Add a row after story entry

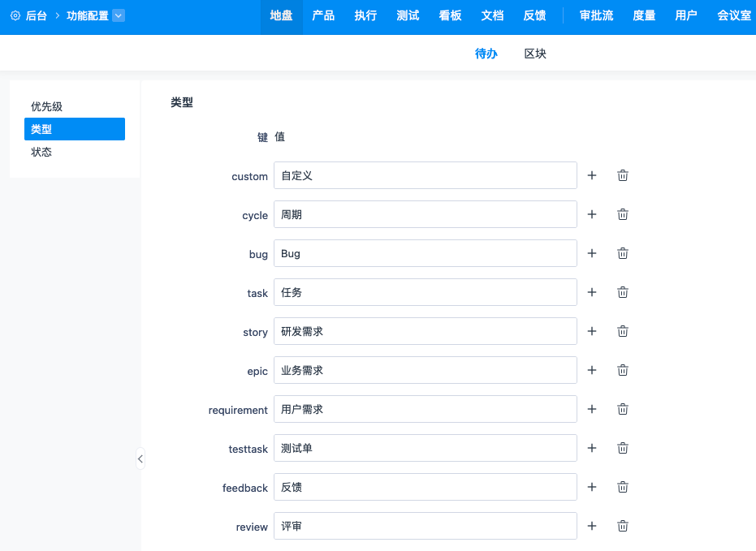pyautogui.click(x=592, y=331)
